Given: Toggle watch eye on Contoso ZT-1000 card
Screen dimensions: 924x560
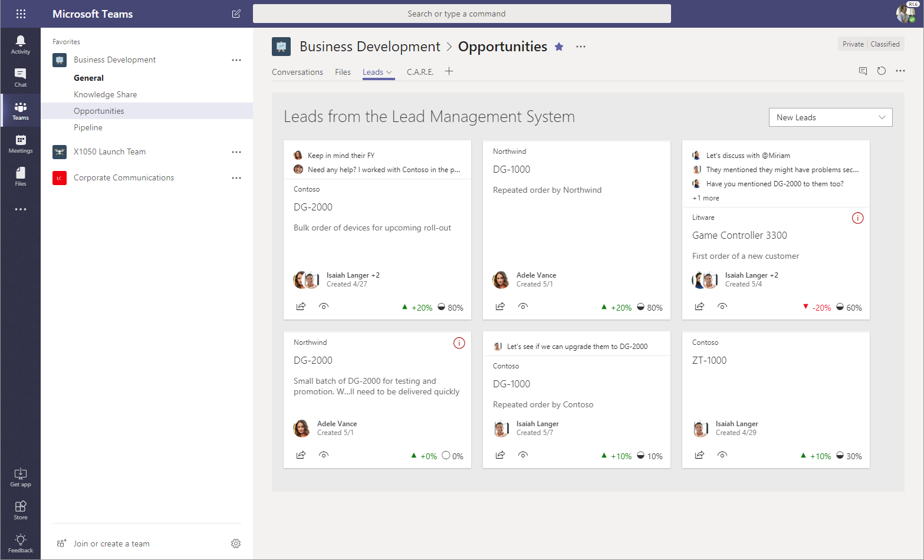Looking at the screenshot, I should coord(722,455).
